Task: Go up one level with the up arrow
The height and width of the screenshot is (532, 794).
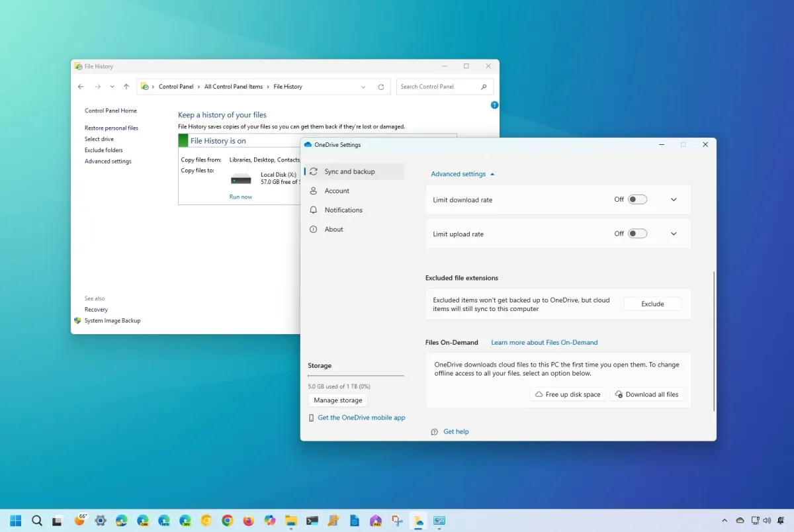Action: pyautogui.click(x=126, y=87)
